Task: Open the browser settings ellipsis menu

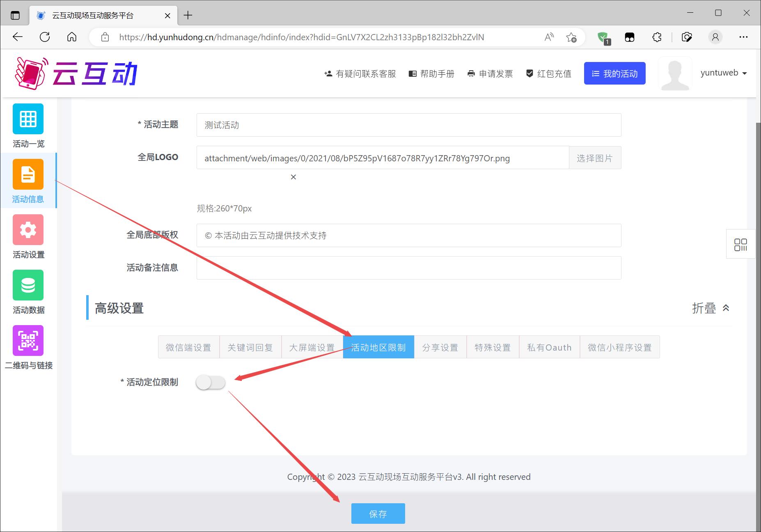Action: (x=743, y=37)
